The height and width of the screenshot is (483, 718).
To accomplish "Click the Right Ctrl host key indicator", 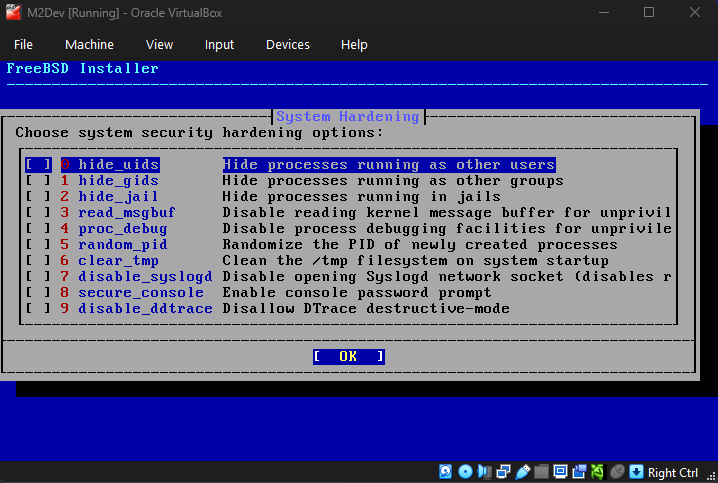I will coord(673,473).
